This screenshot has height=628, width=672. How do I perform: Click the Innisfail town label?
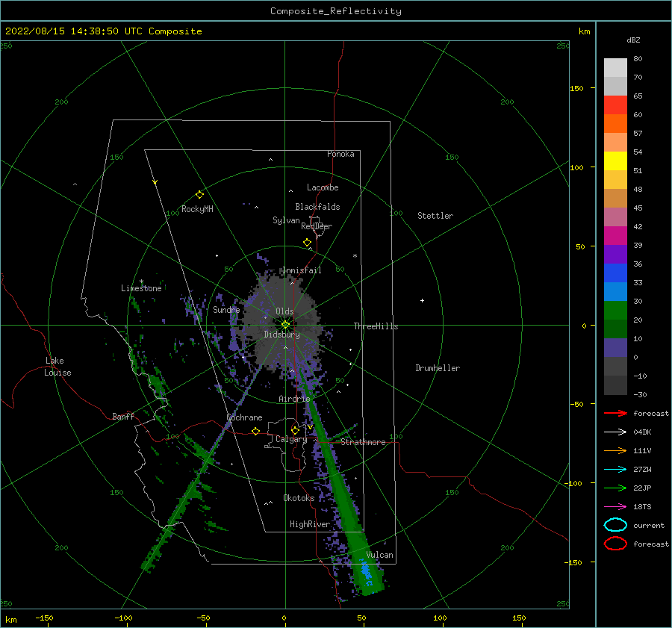[302, 270]
